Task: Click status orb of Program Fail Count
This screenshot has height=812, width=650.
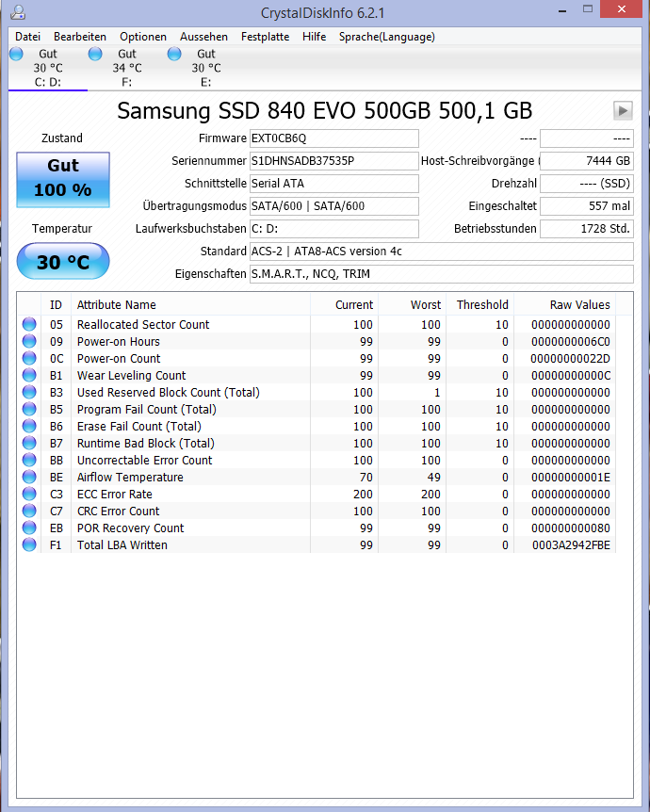Action: 29,409
